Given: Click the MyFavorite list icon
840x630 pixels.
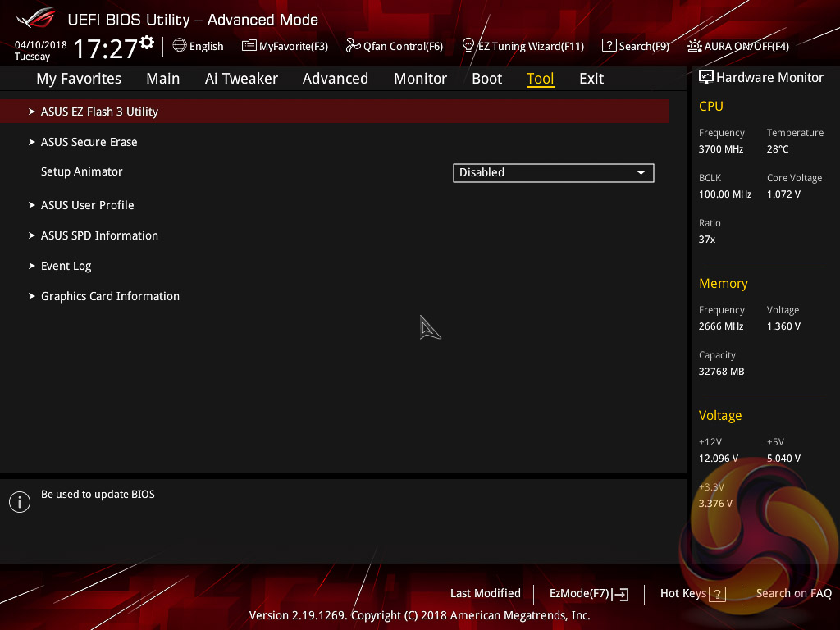Looking at the screenshot, I should tap(249, 46).
